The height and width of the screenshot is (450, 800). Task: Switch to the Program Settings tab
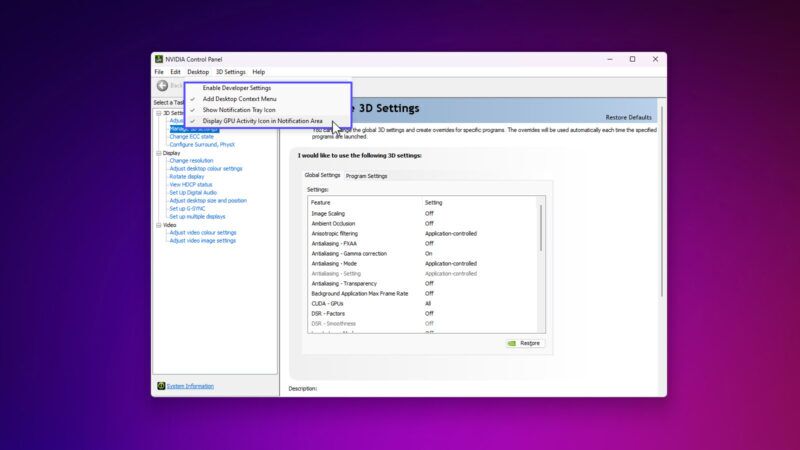click(366, 176)
